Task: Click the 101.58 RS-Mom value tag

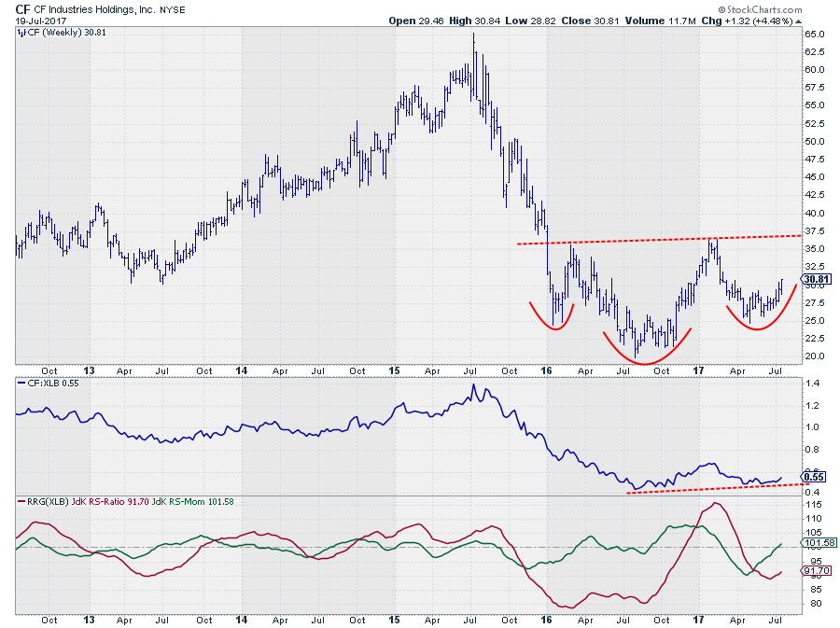Action: point(818,543)
